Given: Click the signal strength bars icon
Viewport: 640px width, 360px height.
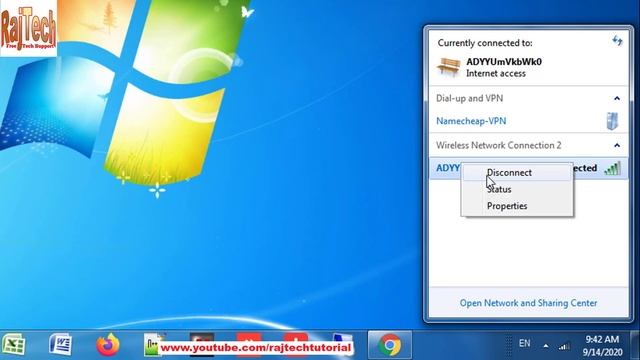Looking at the screenshot, I should click(613, 168).
